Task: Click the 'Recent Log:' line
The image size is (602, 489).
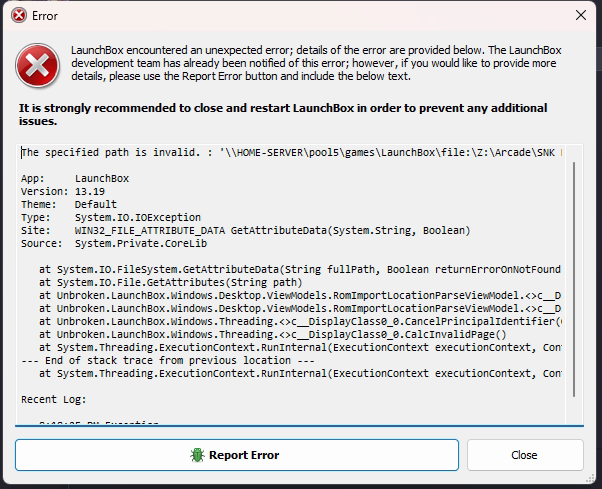Action: coord(54,400)
